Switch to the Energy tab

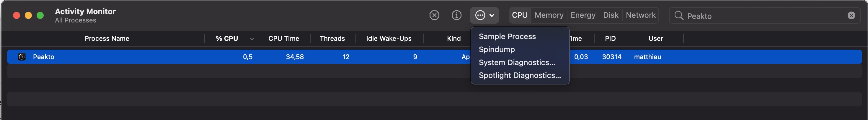pos(583,15)
